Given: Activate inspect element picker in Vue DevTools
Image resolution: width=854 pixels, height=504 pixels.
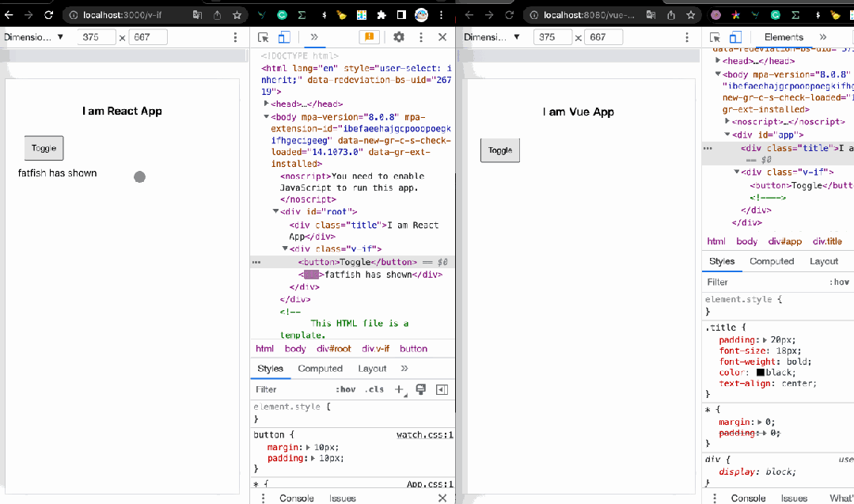Looking at the screenshot, I should click(x=715, y=37).
